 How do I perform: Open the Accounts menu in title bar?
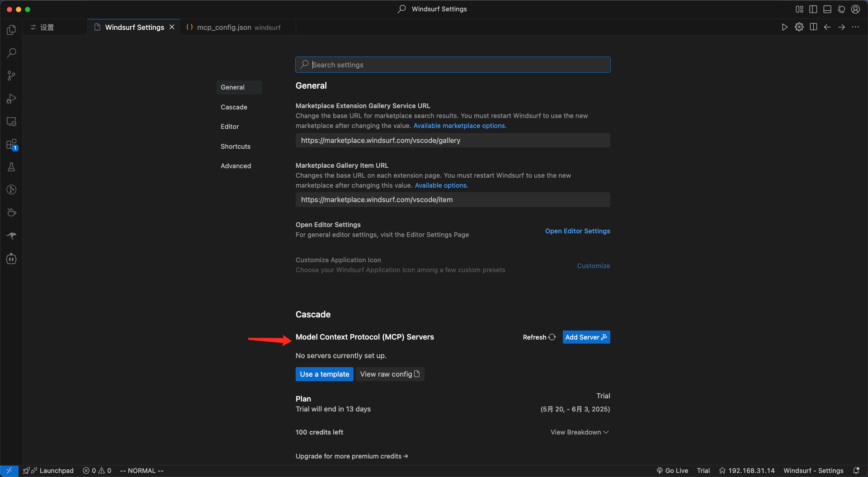855,9
